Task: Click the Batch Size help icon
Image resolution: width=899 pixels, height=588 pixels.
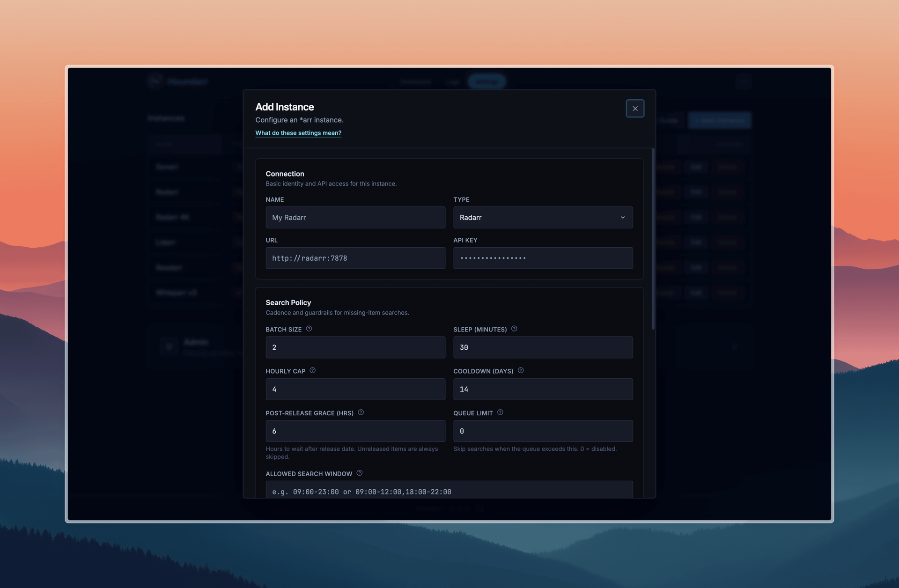Action: (309, 329)
